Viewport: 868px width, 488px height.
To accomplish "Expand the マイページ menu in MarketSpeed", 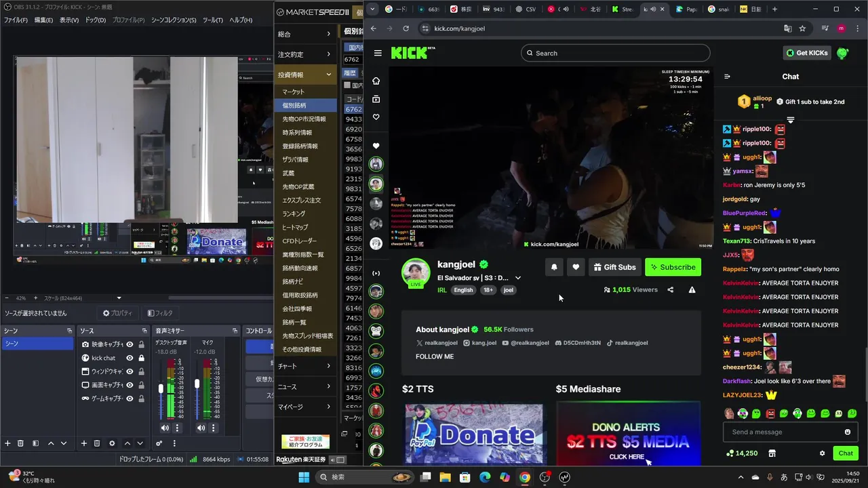I will tap(305, 407).
